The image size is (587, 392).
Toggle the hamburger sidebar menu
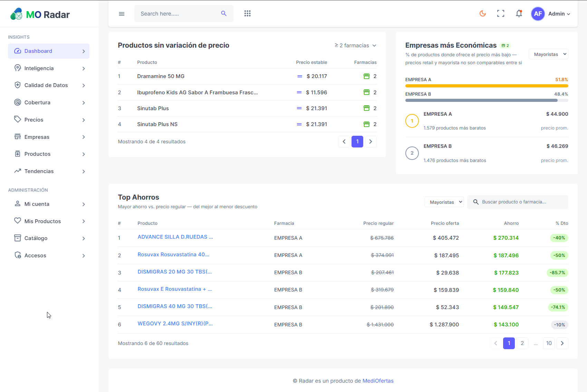(x=122, y=14)
